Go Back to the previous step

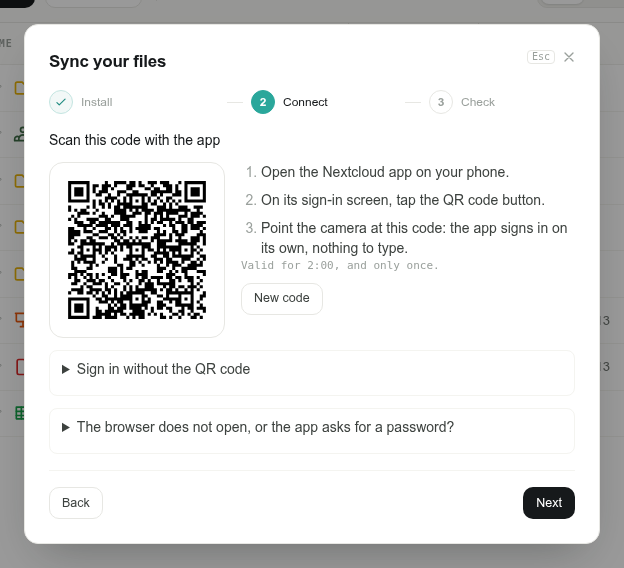(x=76, y=503)
